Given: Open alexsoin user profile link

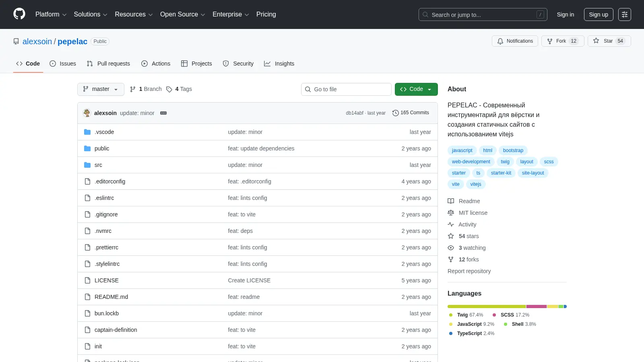Looking at the screenshot, I should (x=37, y=41).
